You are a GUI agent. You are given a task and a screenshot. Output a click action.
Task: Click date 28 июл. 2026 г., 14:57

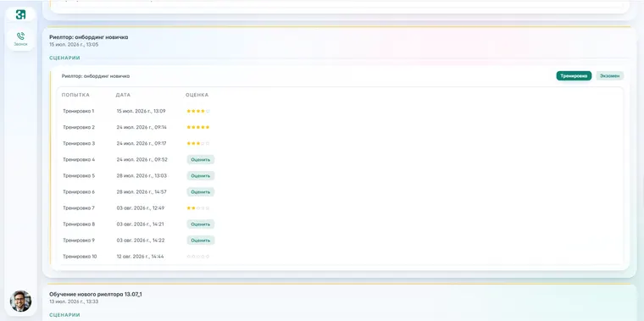[x=142, y=191]
